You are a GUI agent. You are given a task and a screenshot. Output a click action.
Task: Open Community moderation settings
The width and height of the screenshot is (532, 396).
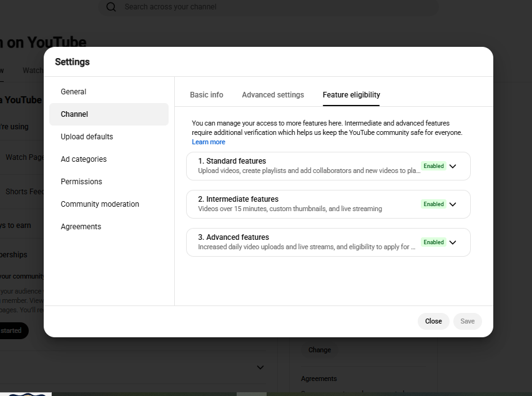pos(109,204)
